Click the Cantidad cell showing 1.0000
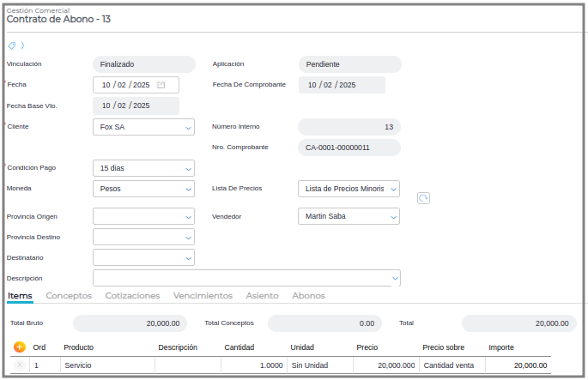The width and height of the screenshot is (588, 380). pos(253,365)
